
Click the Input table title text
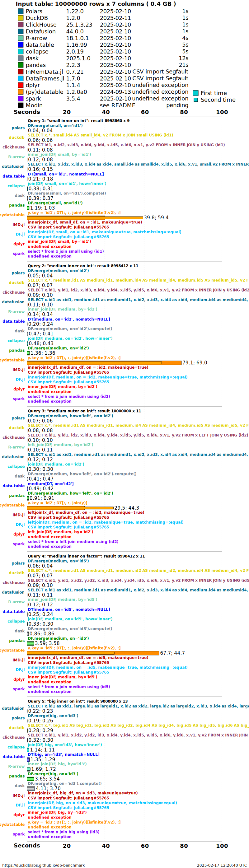(x=96, y=4)
